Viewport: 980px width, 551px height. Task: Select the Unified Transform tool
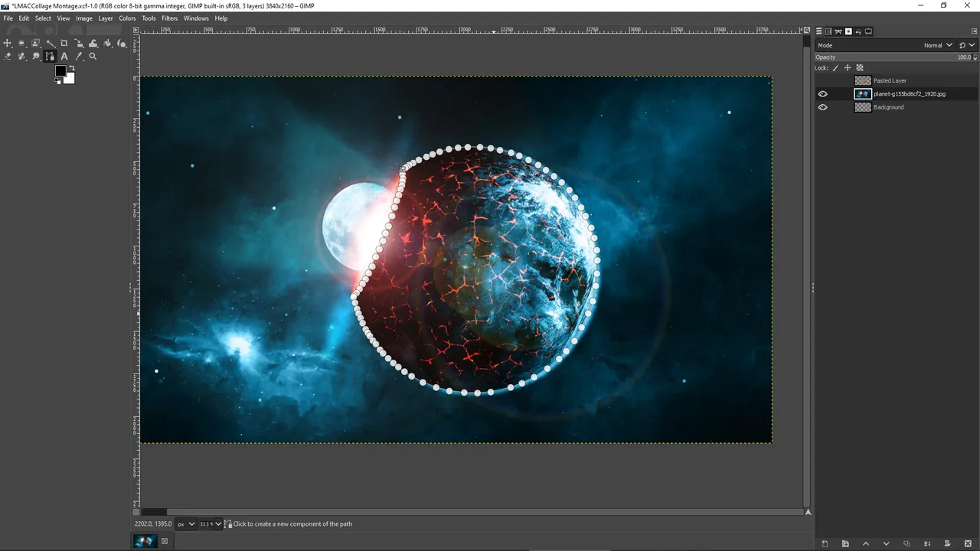click(x=79, y=43)
